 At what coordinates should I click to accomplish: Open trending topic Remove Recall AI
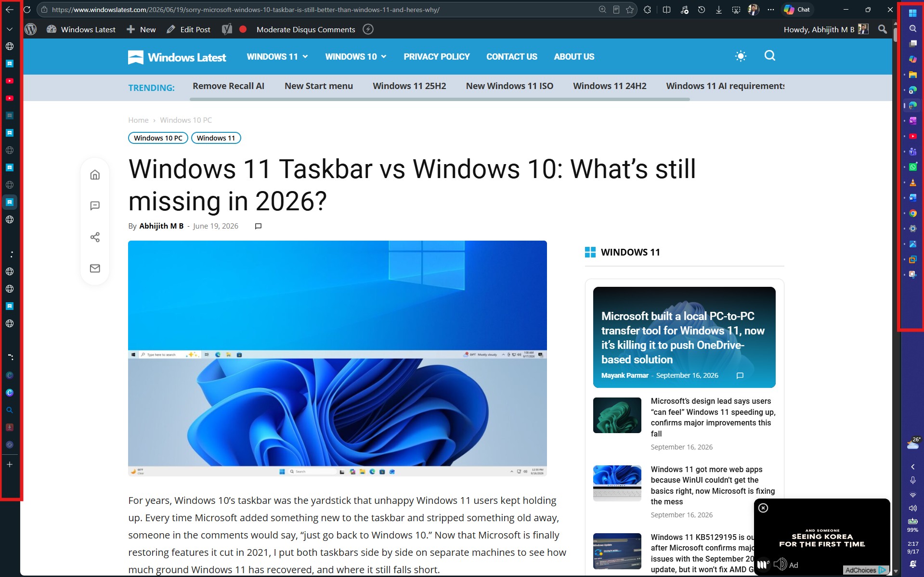(228, 86)
